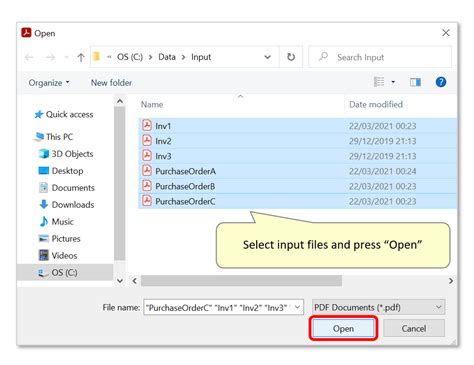Select OS (C:) in the address path
The image size is (474, 365).
click(130, 57)
